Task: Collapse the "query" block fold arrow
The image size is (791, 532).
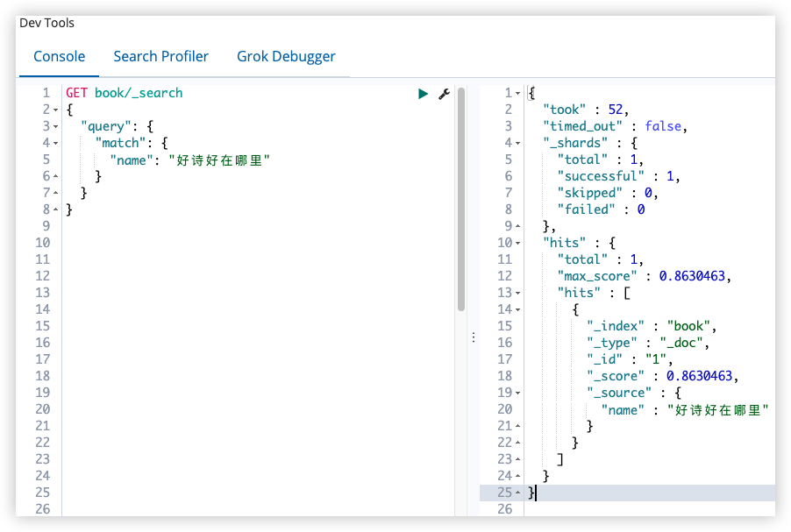Action: pyautogui.click(x=55, y=126)
